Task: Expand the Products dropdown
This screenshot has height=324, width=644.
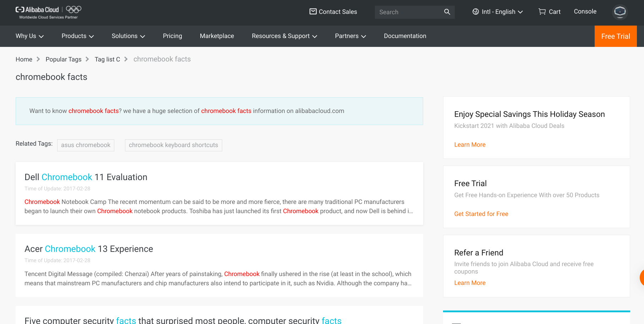Action: [77, 36]
